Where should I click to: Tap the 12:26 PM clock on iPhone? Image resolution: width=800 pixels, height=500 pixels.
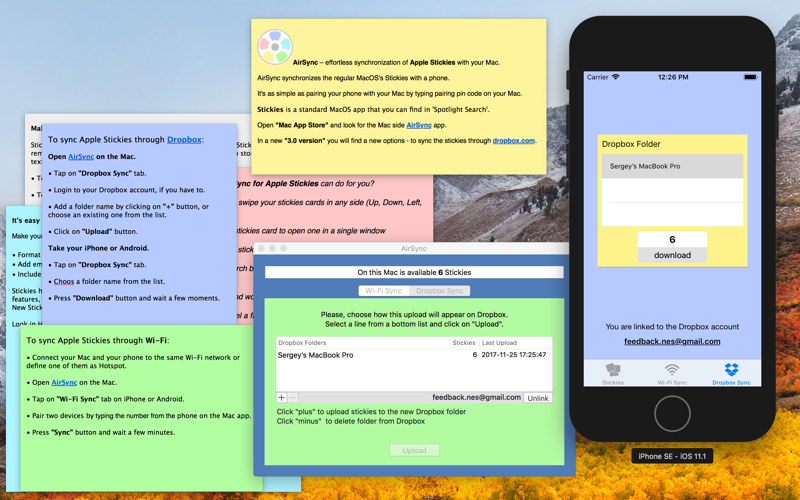(x=673, y=77)
